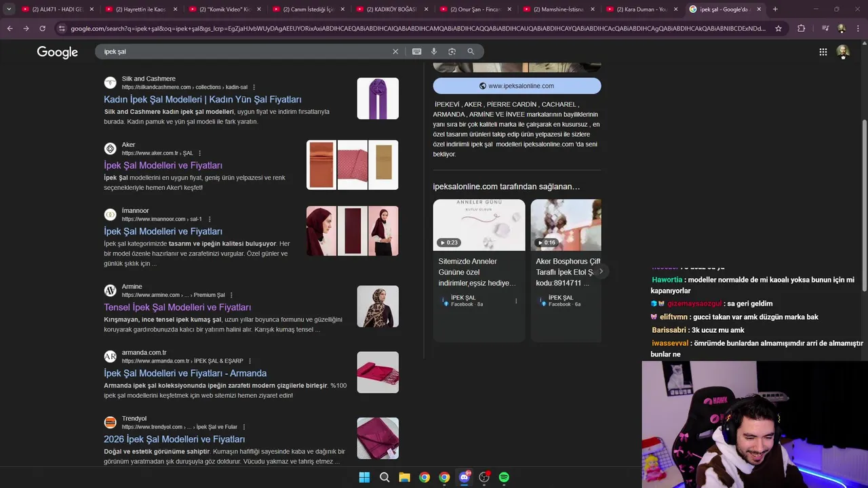Image resolution: width=868 pixels, height=488 pixels.
Task: Click the Silk and Cashmere site favicon
Action: click(x=110, y=83)
